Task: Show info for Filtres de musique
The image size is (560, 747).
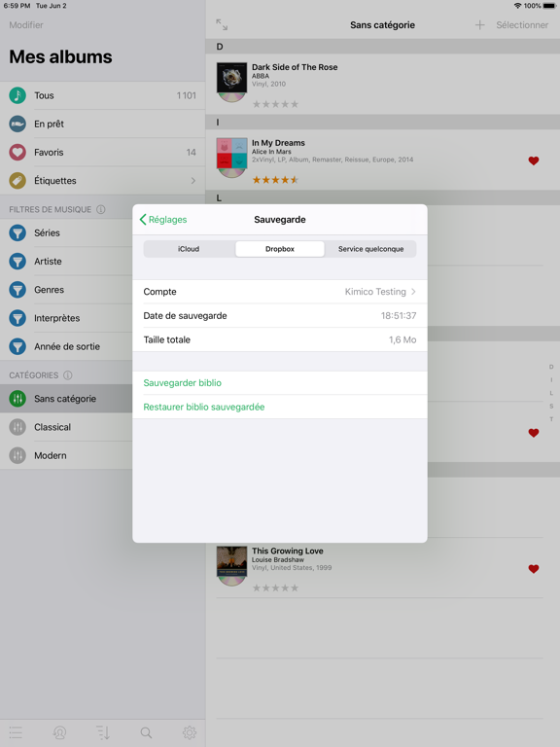Action: pos(101,209)
